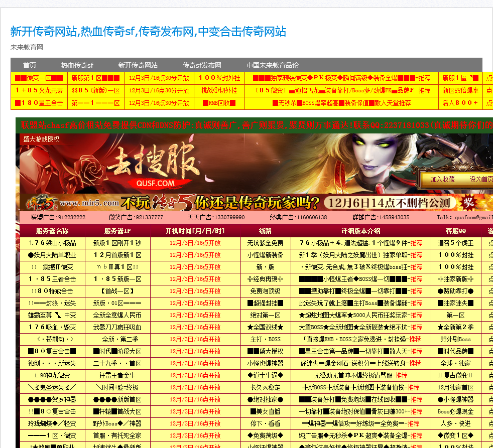Open the 贺岁神器 server link
493x448 pixels.
pyautogui.click(x=52, y=400)
